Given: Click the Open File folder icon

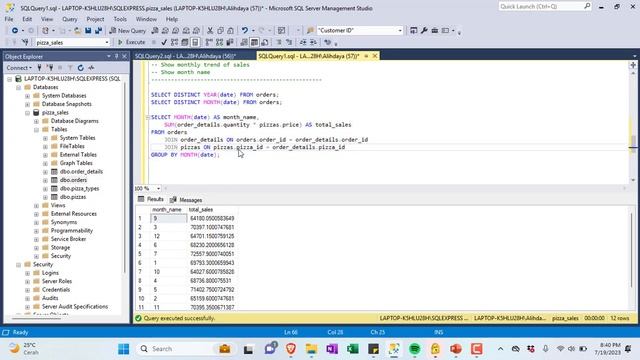Looking at the screenshot, I should coord(77,31).
